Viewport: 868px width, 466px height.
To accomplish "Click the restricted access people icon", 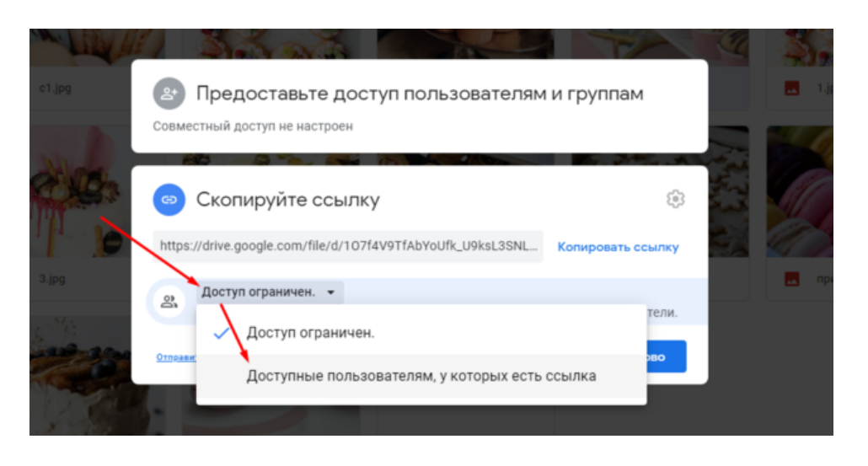I will pyautogui.click(x=169, y=301).
